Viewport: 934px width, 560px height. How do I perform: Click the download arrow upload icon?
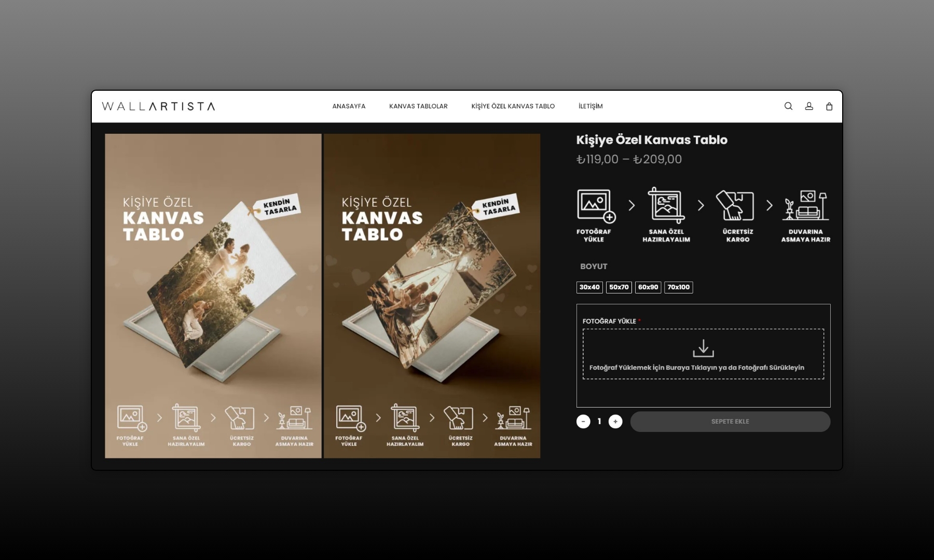[x=703, y=348]
